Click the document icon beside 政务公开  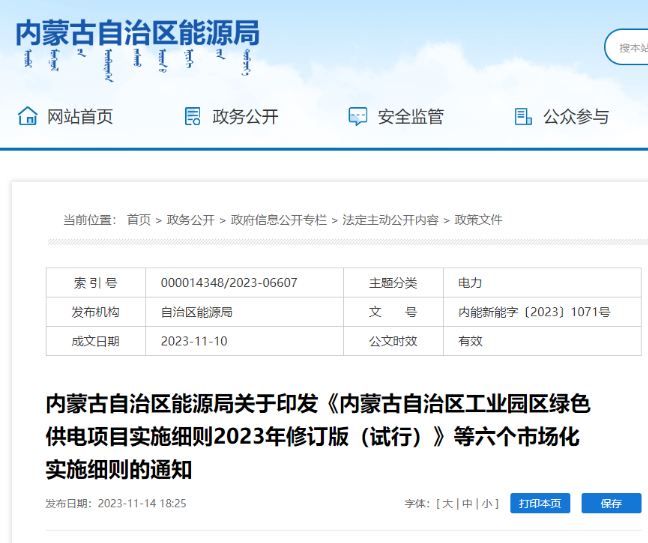coord(193,116)
